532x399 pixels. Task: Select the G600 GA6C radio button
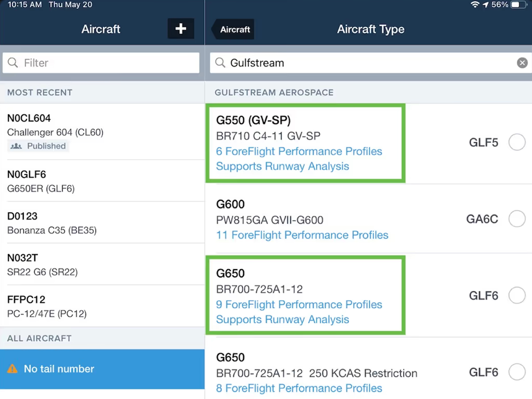pyautogui.click(x=517, y=219)
